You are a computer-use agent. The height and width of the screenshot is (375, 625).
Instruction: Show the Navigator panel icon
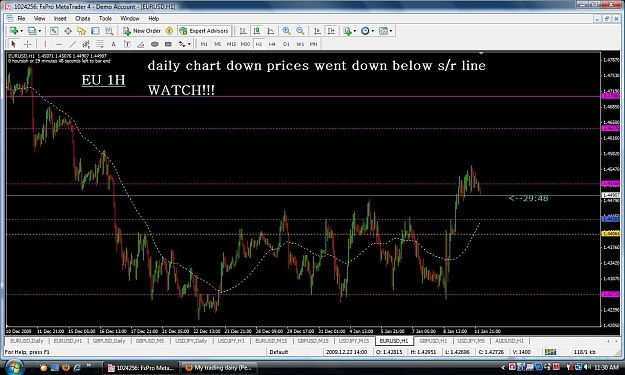81,31
